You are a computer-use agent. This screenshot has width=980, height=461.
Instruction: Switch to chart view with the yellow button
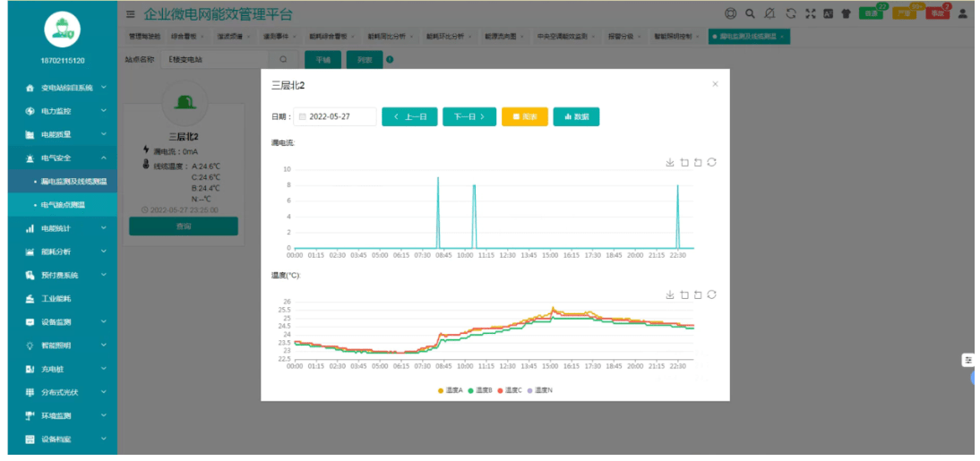525,116
